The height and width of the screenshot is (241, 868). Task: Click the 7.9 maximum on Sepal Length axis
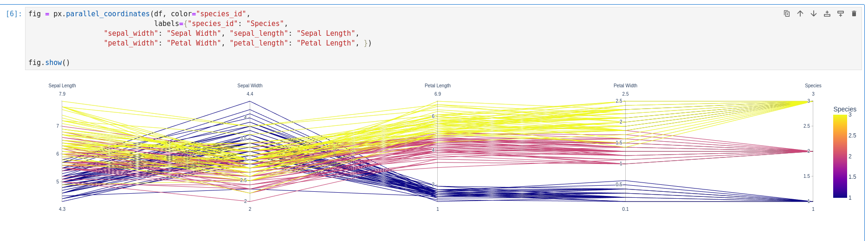coord(62,94)
